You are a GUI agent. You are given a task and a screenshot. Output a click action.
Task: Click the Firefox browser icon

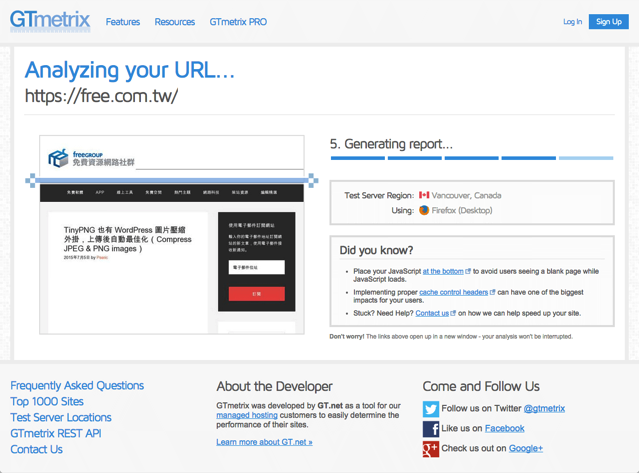[424, 211]
